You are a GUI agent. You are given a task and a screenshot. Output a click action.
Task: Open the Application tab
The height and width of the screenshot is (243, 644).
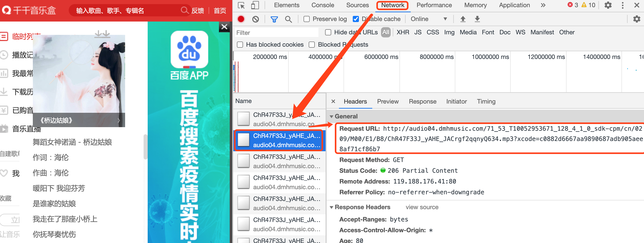(515, 5)
